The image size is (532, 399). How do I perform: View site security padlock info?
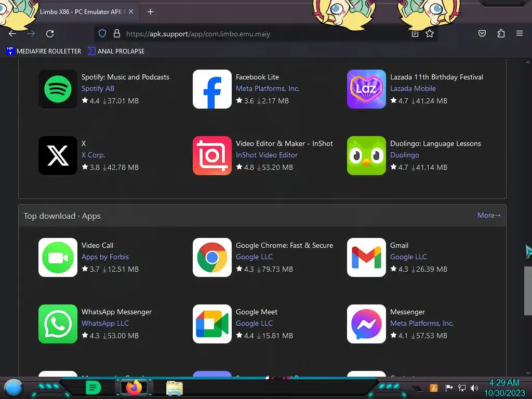(x=117, y=34)
